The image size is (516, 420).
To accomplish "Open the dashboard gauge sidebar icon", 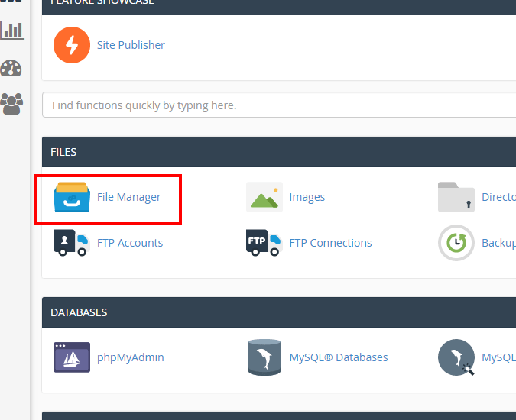I will (x=11, y=67).
